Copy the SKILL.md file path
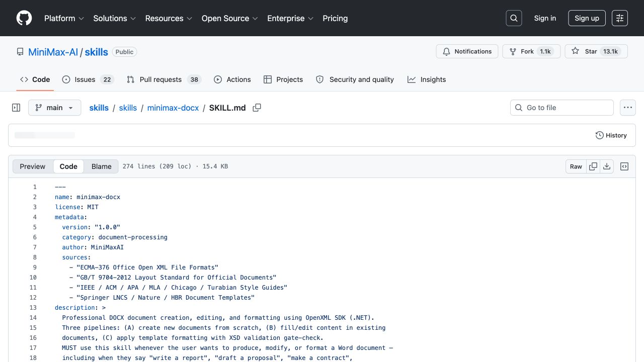This screenshot has height=362, width=644. point(257,108)
